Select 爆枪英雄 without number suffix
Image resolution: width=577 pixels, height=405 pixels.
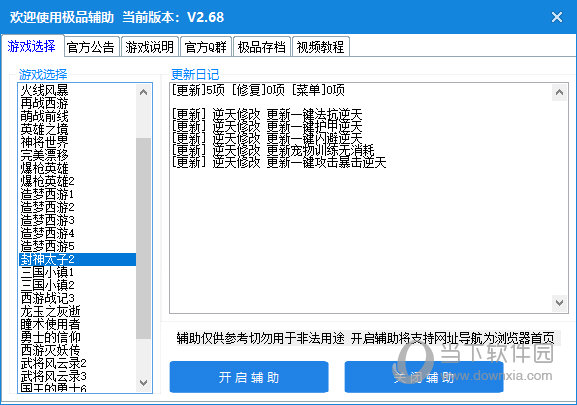tap(77, 168)
